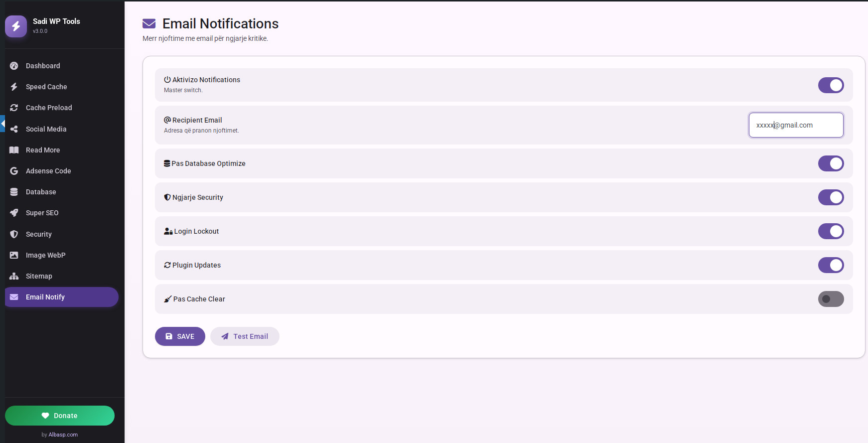
Task: Switch off Plugin Updates notifications
Action: point(831,265)
